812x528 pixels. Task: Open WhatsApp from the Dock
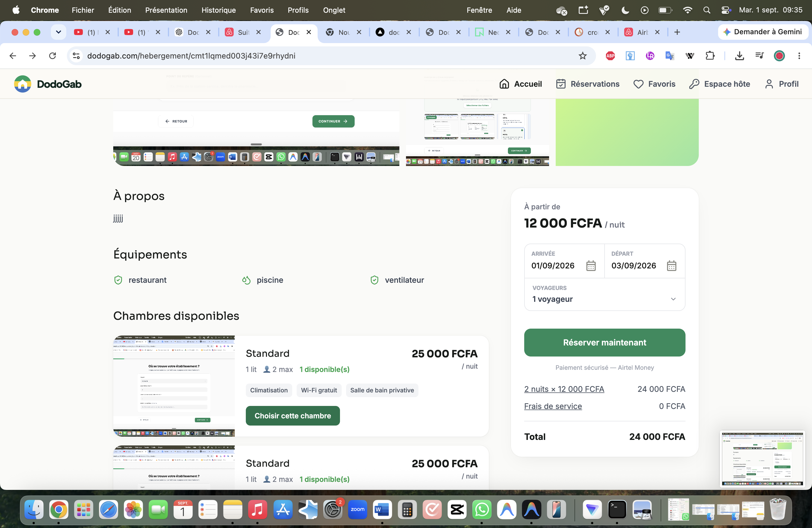(x=482, y=509)
